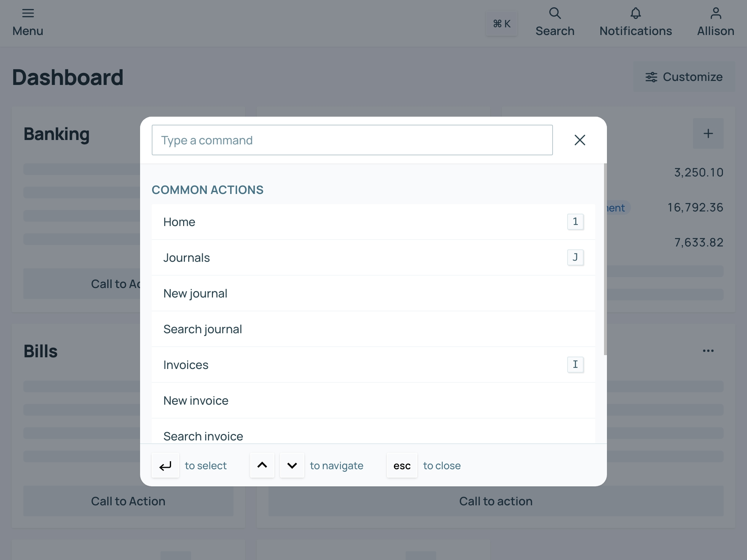
Task: Click the J shortcut badge for Journals
Action: pyautogui.click(x=575, y=257)
